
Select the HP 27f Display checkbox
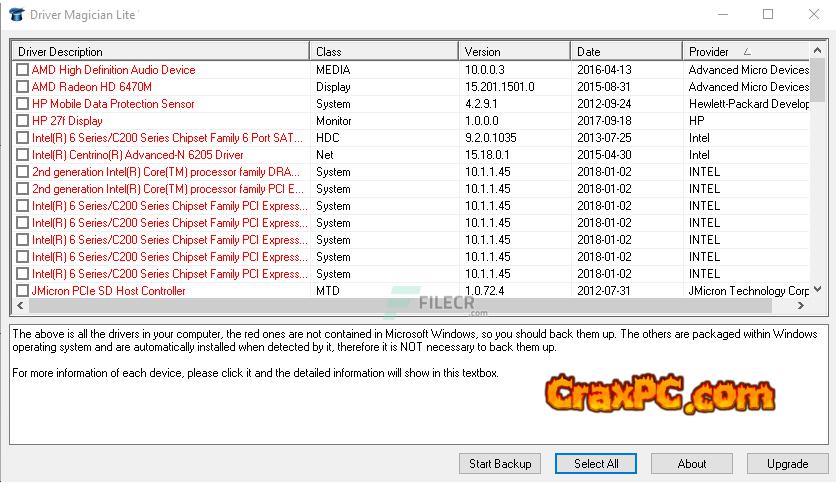pos(22,121)
